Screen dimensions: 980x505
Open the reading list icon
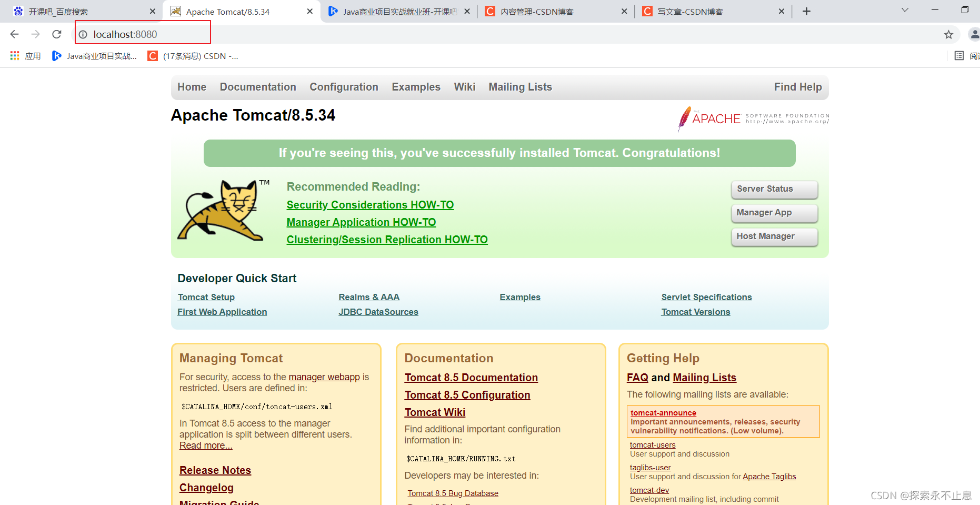pyautogui.click(x=959, y=56)
